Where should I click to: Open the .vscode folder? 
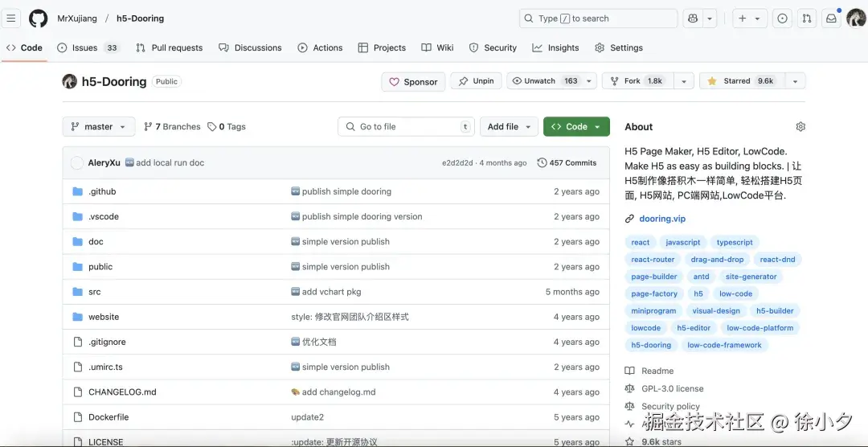[x=104, y=216]
